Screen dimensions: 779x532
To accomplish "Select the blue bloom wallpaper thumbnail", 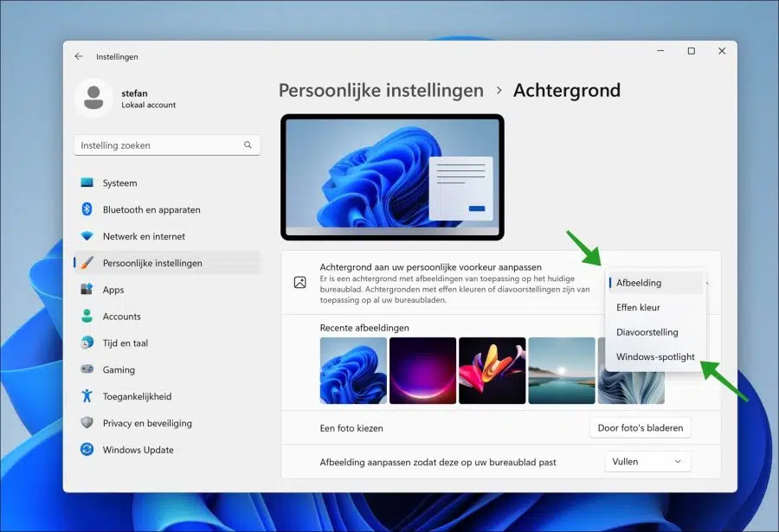I will 353,370.
